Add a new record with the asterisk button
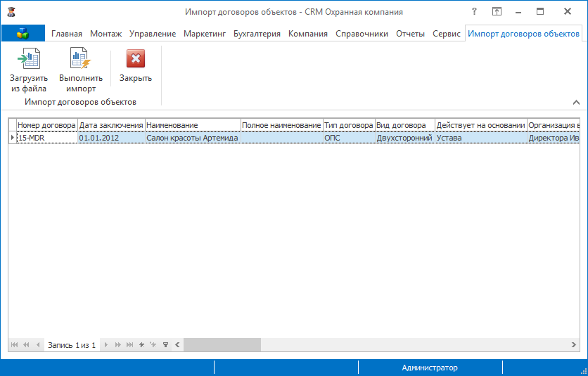 pyautogui.click(x=141, y=345)
